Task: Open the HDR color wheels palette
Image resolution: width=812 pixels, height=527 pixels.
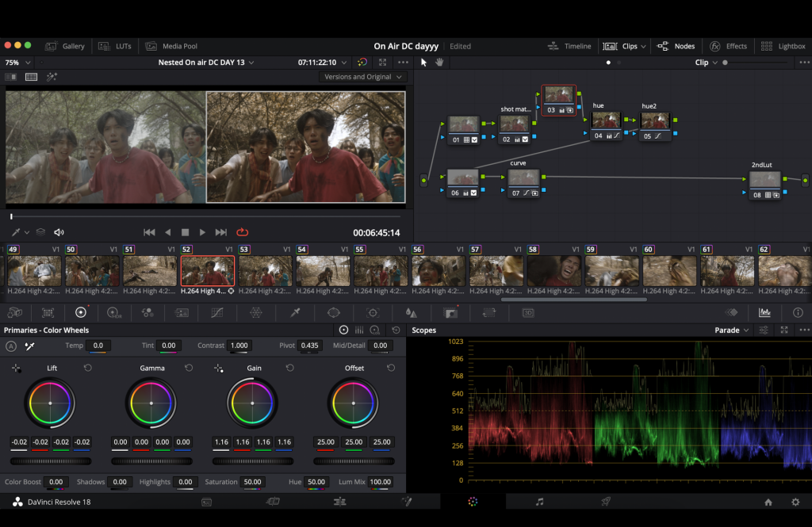Action: coord(113,312)
